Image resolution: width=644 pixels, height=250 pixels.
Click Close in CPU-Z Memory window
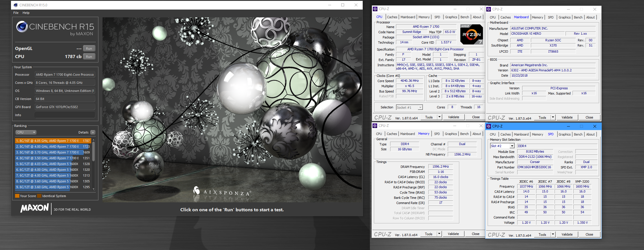point(476,234)
